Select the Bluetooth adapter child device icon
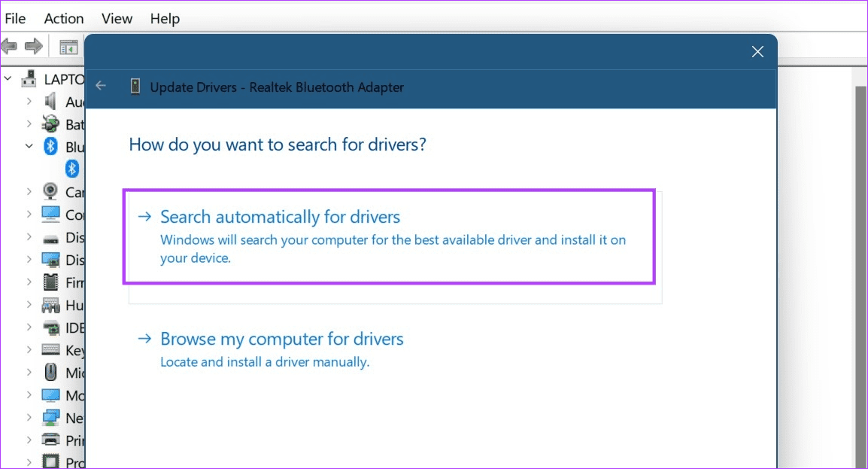 pyautogui.click(x=72, y=169)
